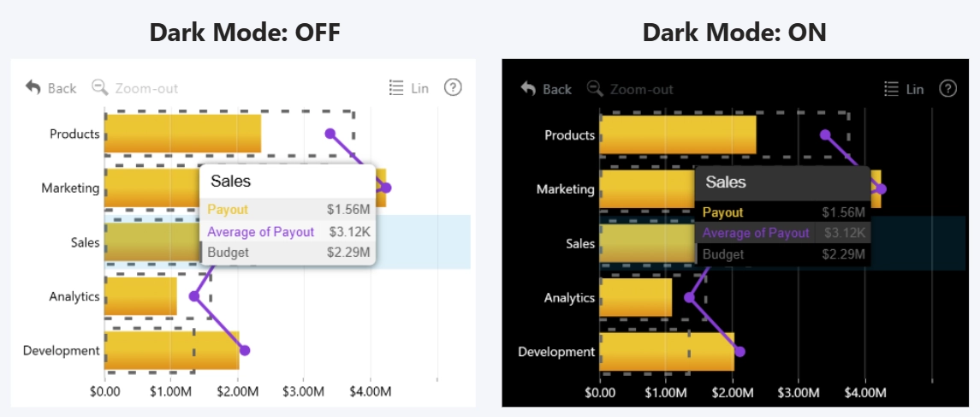
Task: Click the Sales axis label in dark chart
Action: click(x=580, y=243)
